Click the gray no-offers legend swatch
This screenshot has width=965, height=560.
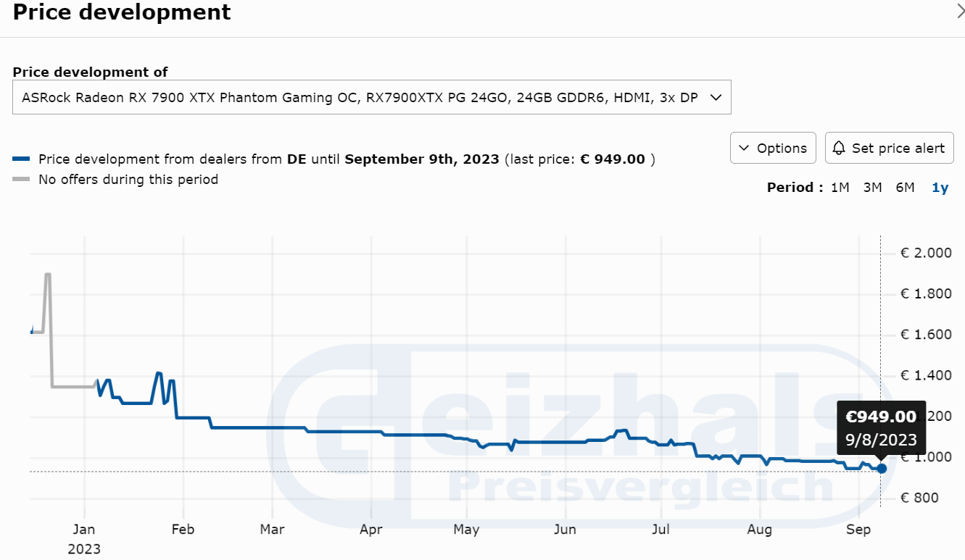tap(22, 179)
